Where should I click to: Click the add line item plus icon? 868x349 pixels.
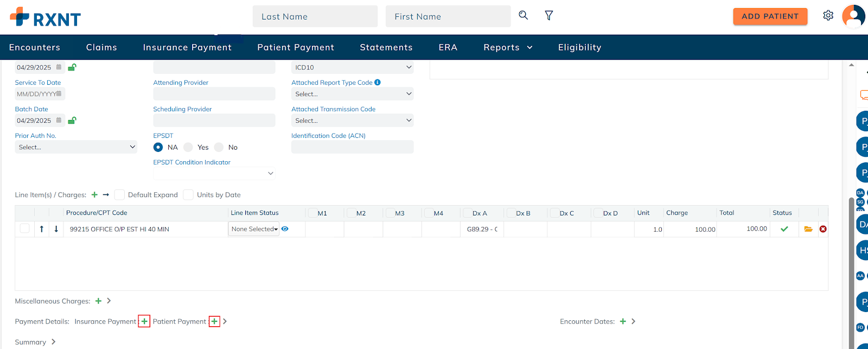[94, 195]
